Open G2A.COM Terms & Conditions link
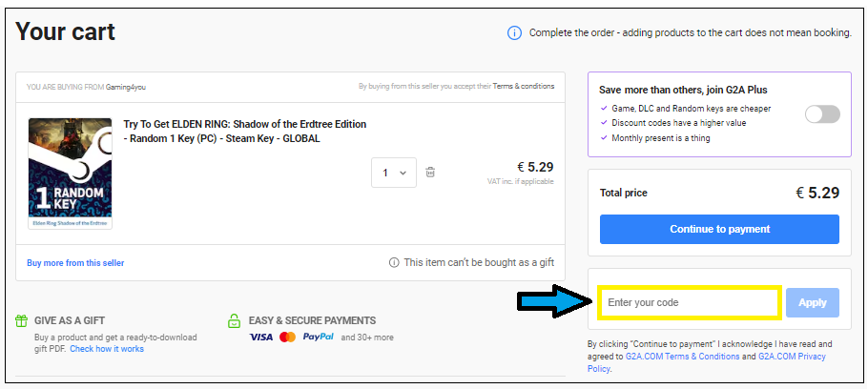 688,357
